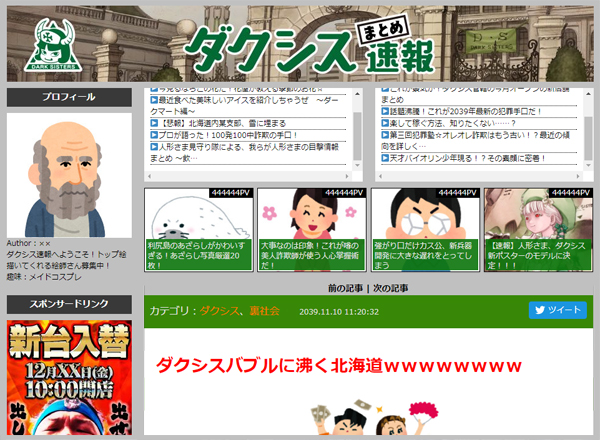The image size is (600, 440).
Task: Click right arrow of left list horizontal scrollbar
Action: [347, 176]
